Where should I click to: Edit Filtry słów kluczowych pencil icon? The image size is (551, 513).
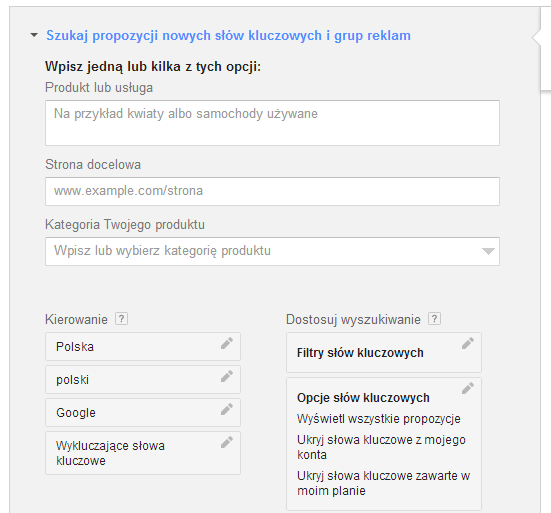(468, 343)
